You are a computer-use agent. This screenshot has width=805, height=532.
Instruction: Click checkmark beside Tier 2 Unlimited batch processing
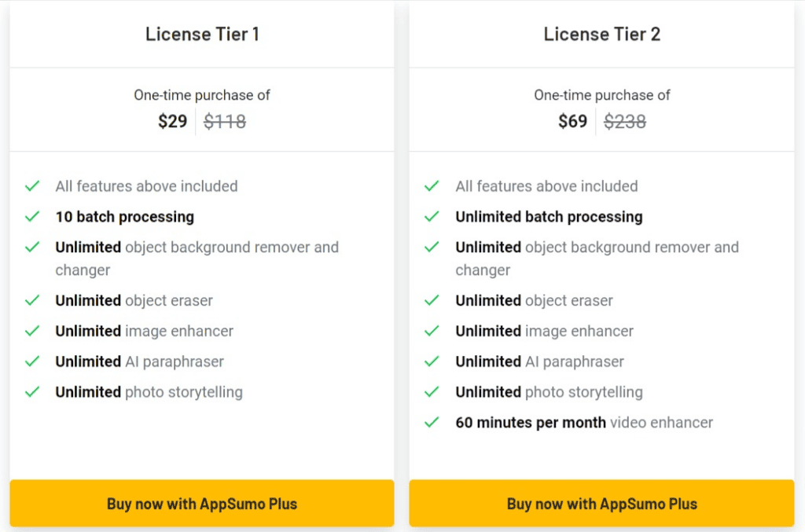[432, 217]
